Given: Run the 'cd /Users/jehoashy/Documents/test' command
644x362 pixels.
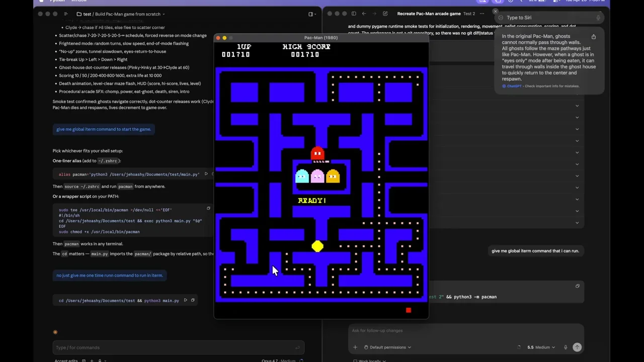Looking at the screenshot, I should pos(185,300).
